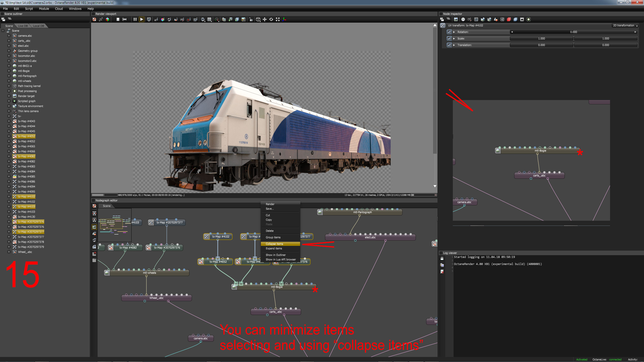The width and height of the screenshot is (644, 362).
Task: Switch to the Live DB tab
Action: click(23, 26)
